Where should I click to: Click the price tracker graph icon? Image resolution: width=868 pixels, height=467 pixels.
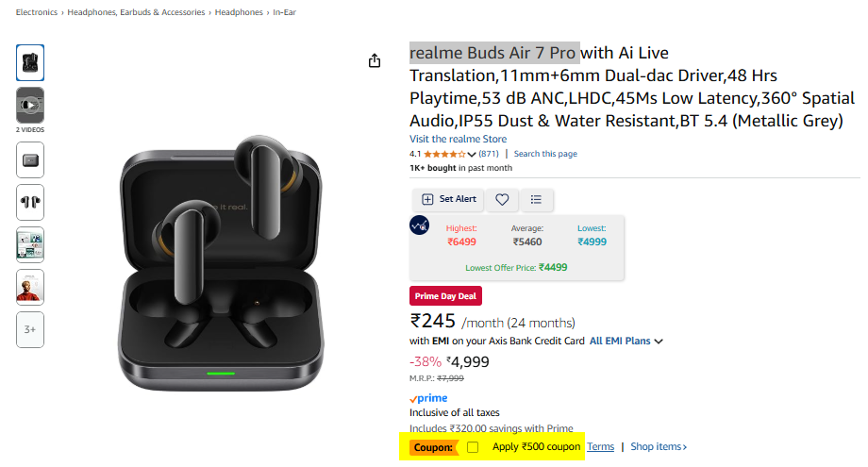420,225
